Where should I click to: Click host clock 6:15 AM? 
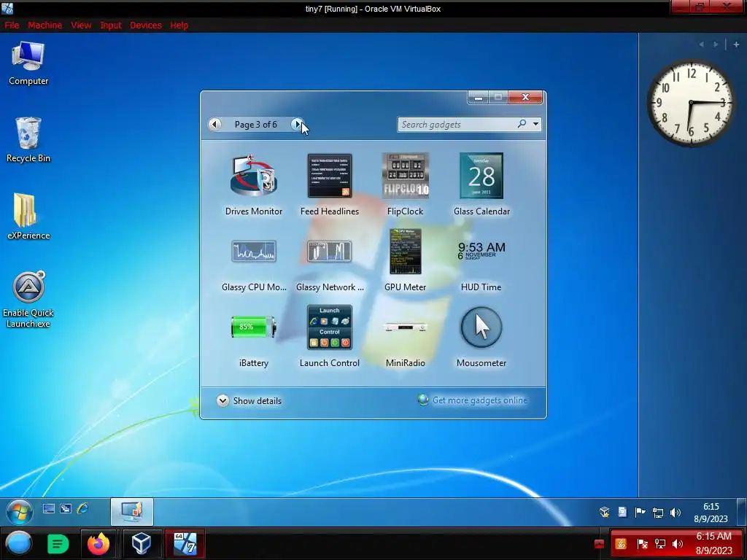(713, 543)
